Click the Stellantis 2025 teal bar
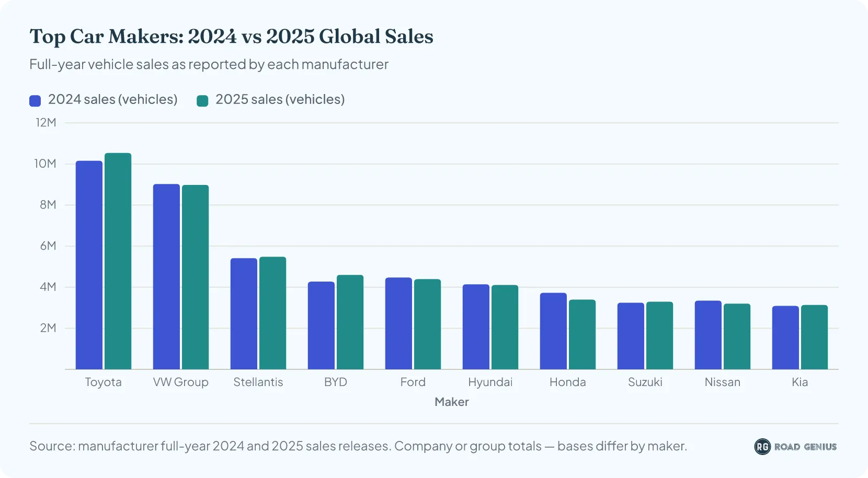This screenshot has width=868, height=478. click(x=273, y=313)
